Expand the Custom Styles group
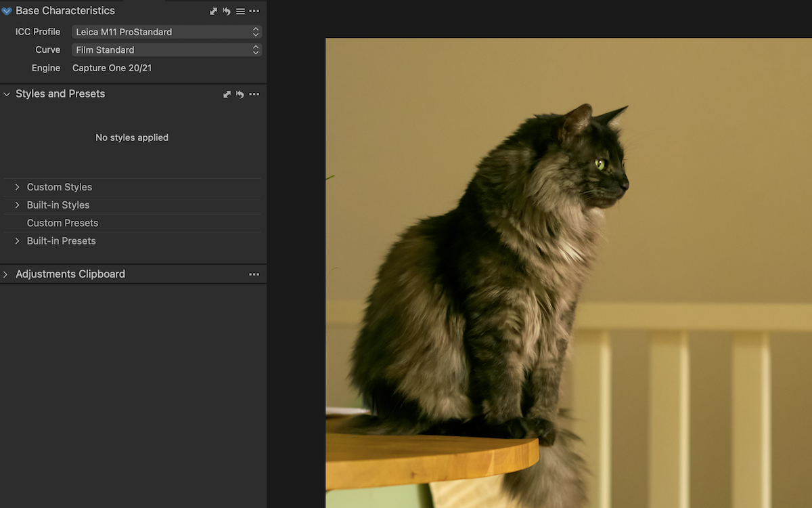The height and width of the screenshot is (508, 812). point(18,187)
